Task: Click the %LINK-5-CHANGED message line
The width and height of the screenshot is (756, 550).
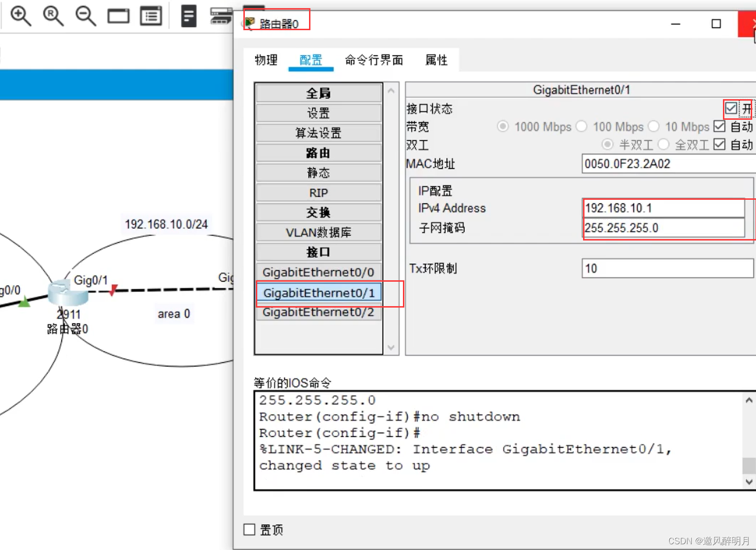Action: 466,449
